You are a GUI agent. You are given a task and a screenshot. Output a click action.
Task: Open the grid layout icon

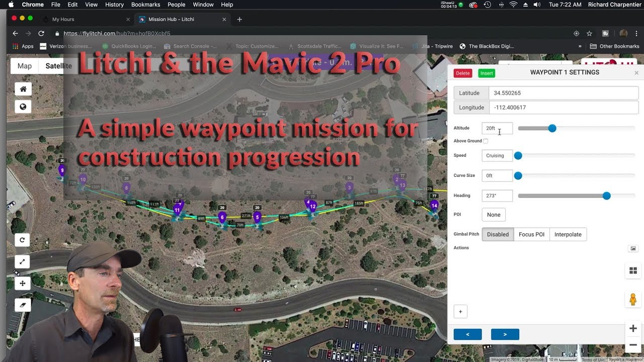coord(633,270)
